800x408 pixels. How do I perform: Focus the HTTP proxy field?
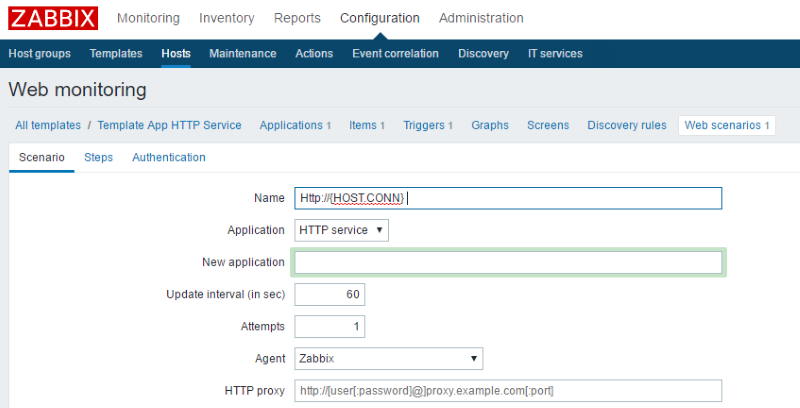point(508,390)
